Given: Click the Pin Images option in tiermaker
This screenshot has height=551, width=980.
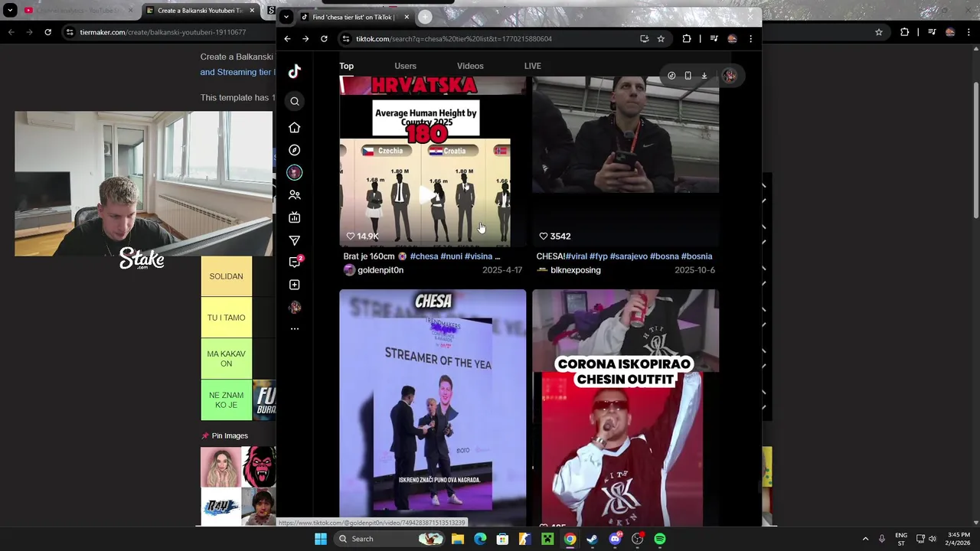Looking at the screenshot, I should click(x=224, y=435).
